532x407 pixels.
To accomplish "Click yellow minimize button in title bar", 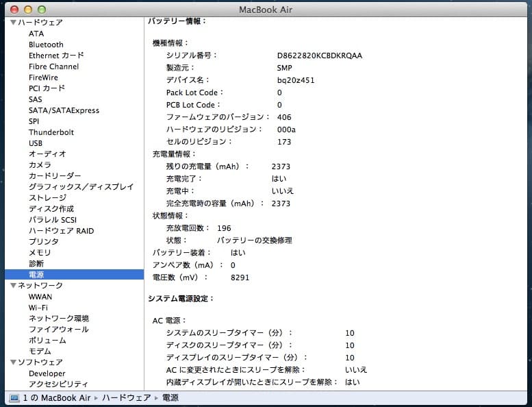I will click(x=28, y=10).
